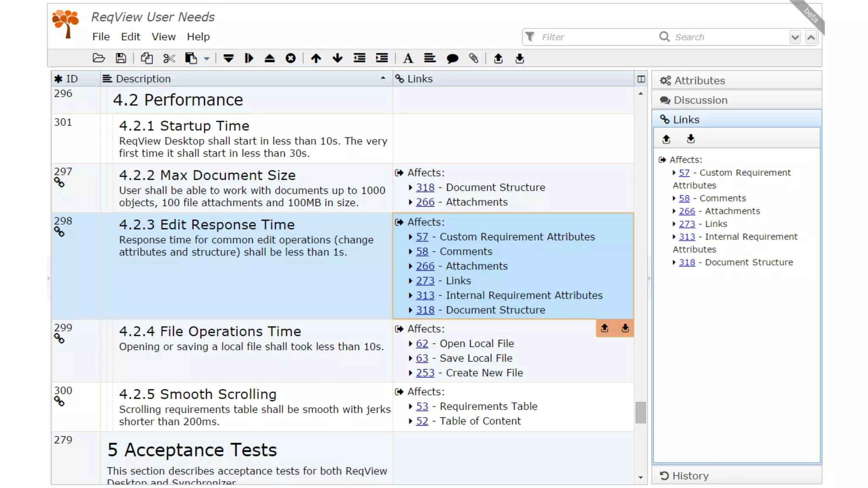Click the open folder toolbar icon
Screen dimensions: 868x488
(99, 58)
